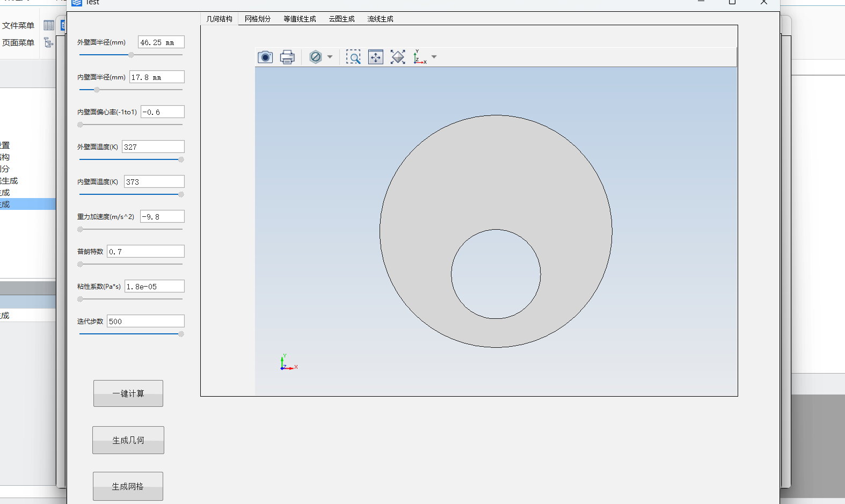Click the 粘性系数 slider handle

[80, 299]
